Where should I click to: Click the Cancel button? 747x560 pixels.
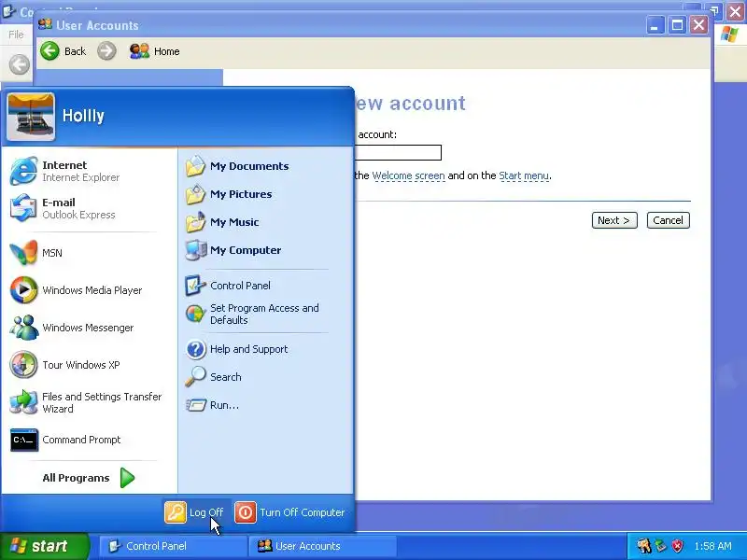tap(668, 220)
